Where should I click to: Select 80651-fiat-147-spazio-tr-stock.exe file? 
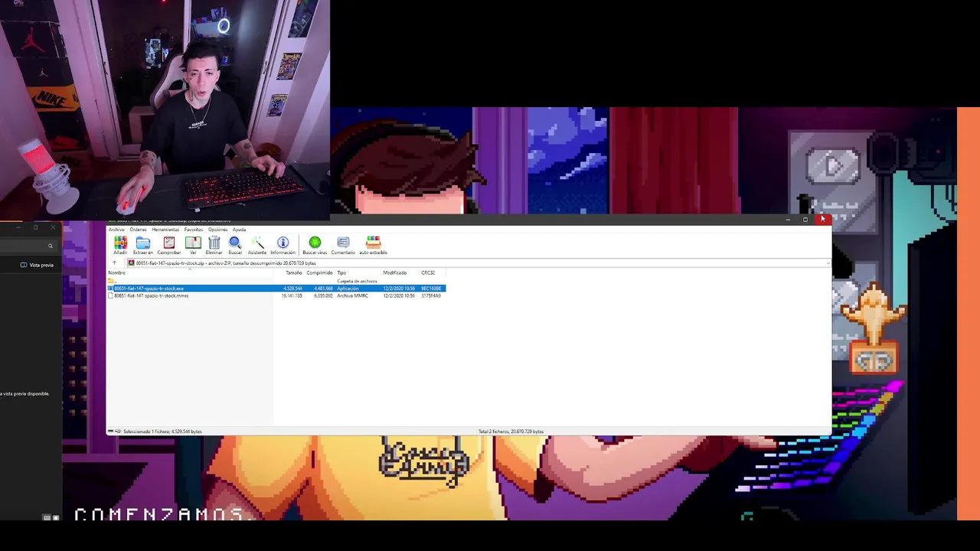[149, 289]
